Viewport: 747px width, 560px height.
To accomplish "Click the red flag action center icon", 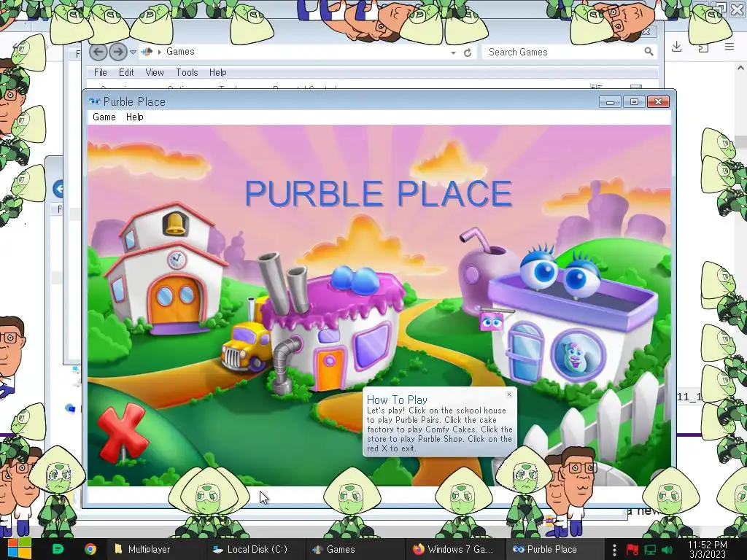I will click(632, 550).
